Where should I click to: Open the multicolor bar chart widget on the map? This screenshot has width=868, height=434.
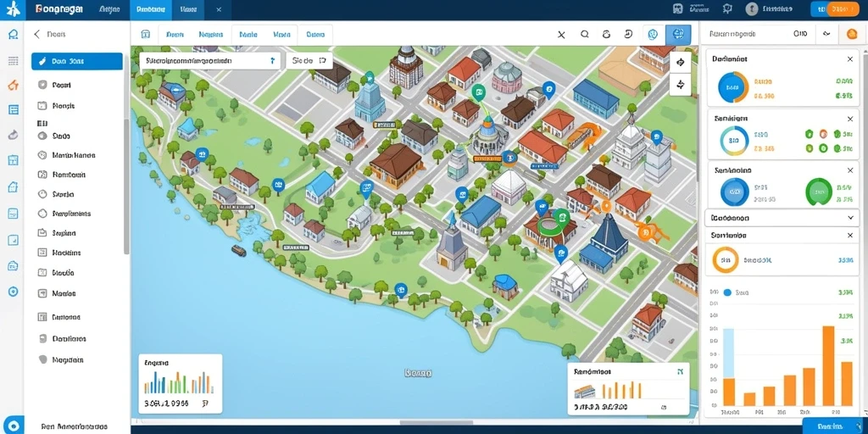point(180,384)
